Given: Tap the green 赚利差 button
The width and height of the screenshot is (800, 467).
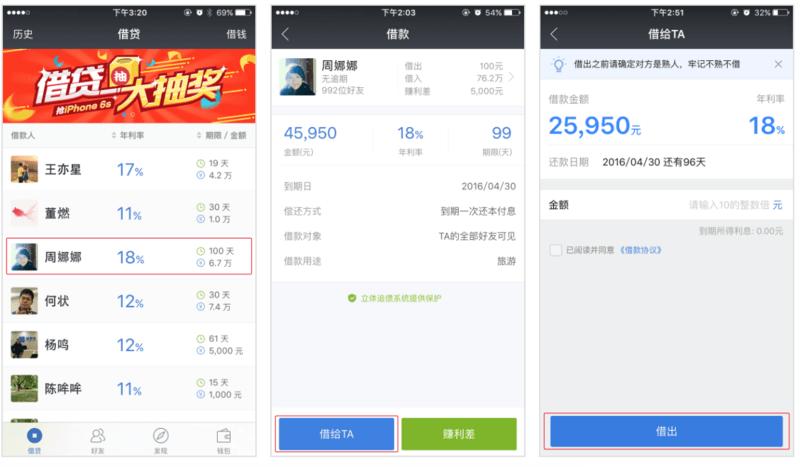Looking at the screenshot, I should point(459,434).
